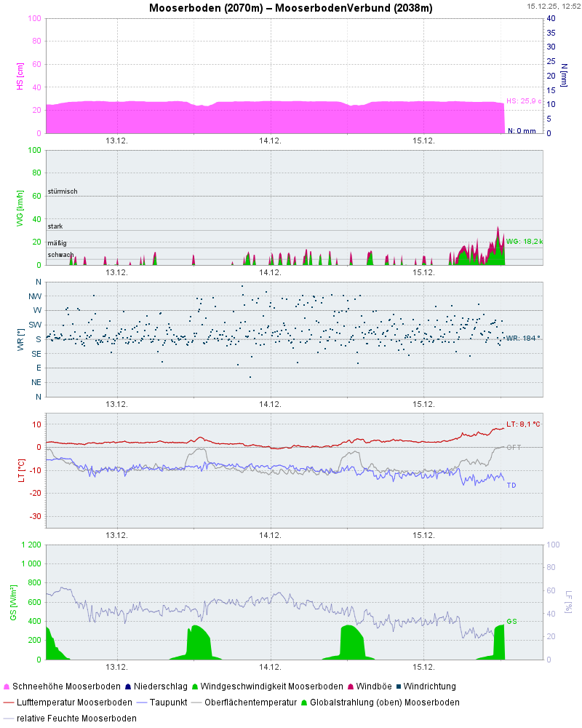Click the stürmisch threshold label in wind chart
The width and height of the screenshot is (582, 728).
point(63,191)
